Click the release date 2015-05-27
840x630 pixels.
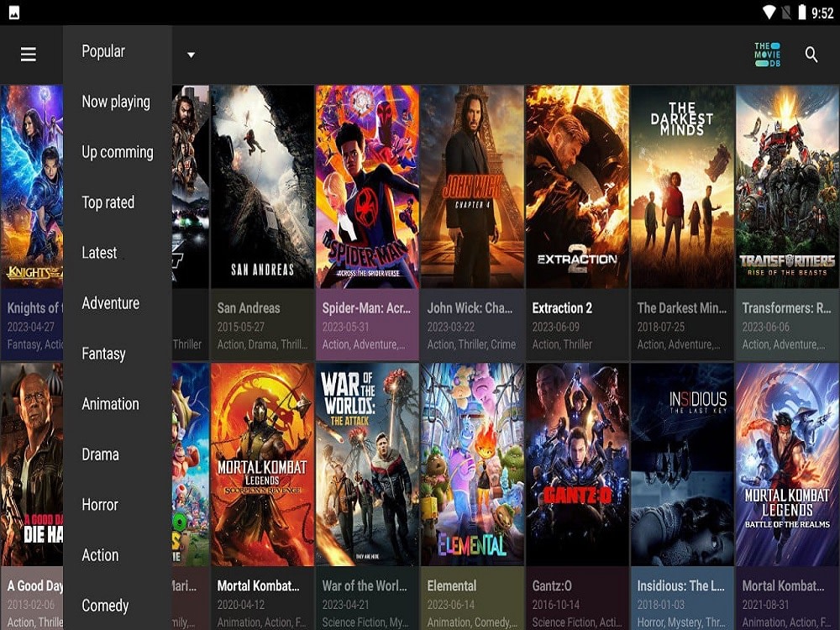(x=240, y=327)
